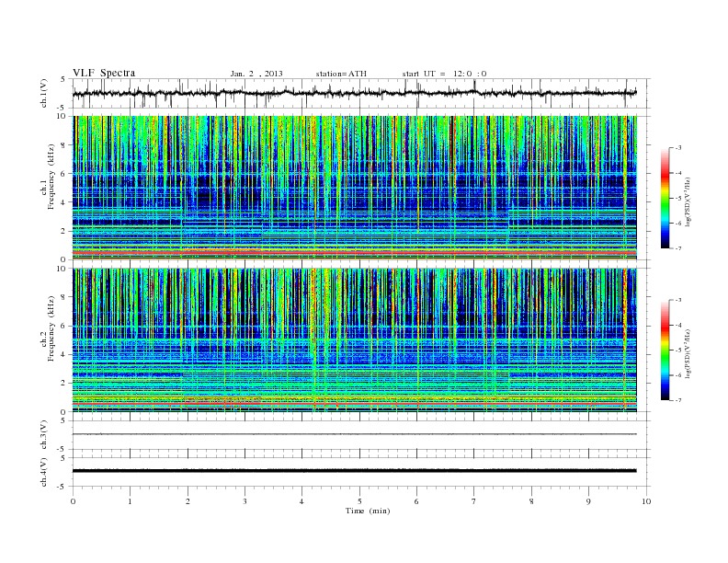This screenshot has width=728, height=563.
Task: Click the "-4" tick on lower colorbar
Action: pos(678,325)
